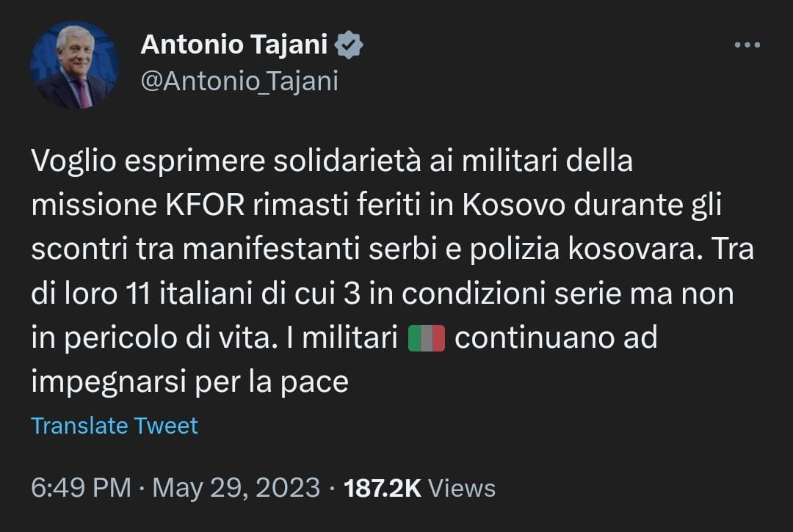Open the @Antonio_Tajani handle link

tap(239, 81)
